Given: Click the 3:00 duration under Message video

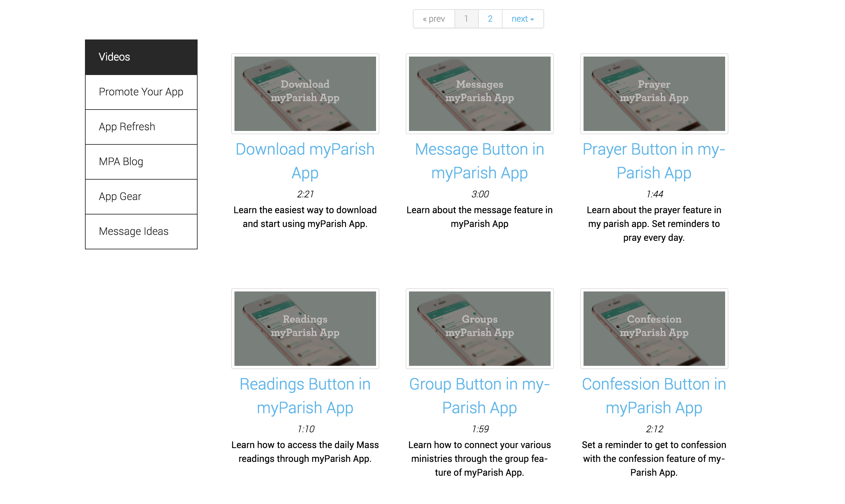Looking at the screenshot, I should click(479, 194).
